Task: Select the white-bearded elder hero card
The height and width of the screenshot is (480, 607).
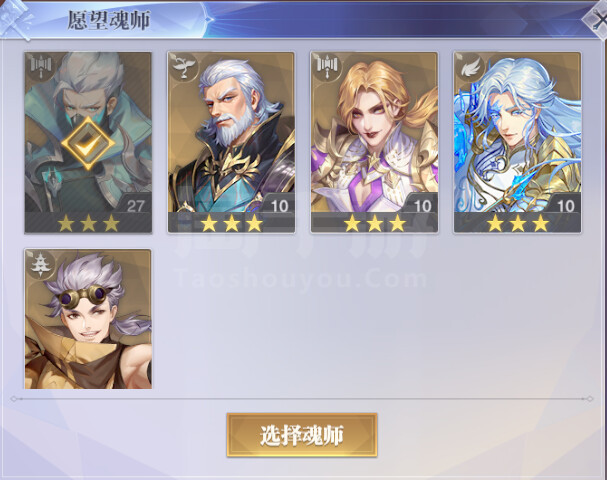Action: pyautogui.click(x=231, y=142)
